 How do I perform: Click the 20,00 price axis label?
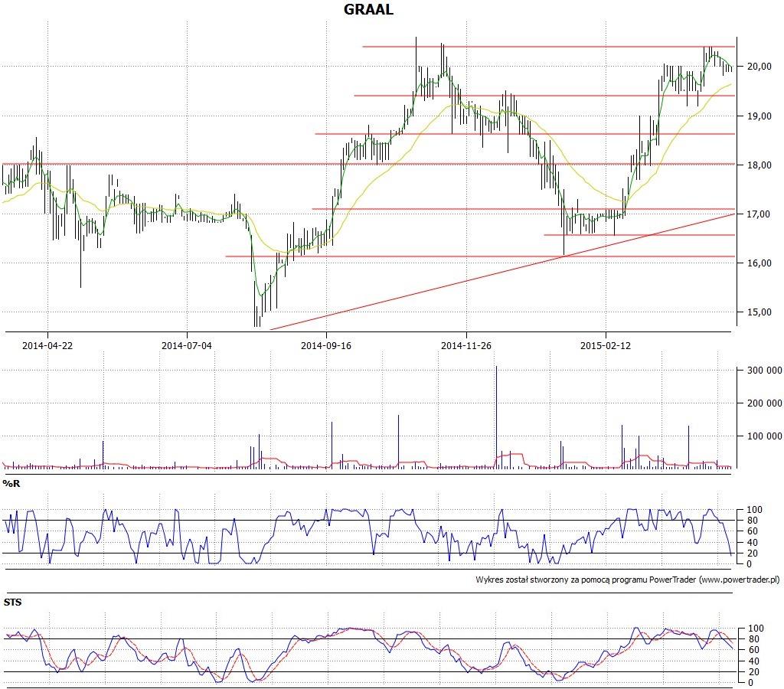[759, 66]
